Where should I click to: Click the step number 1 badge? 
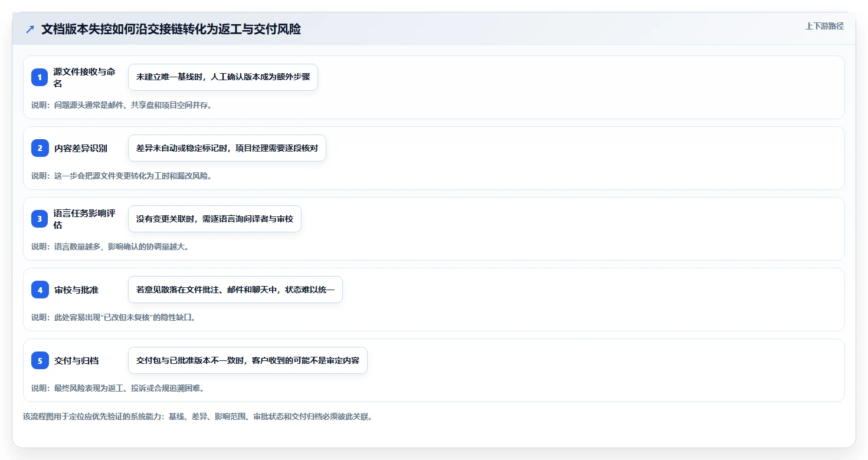40,77
